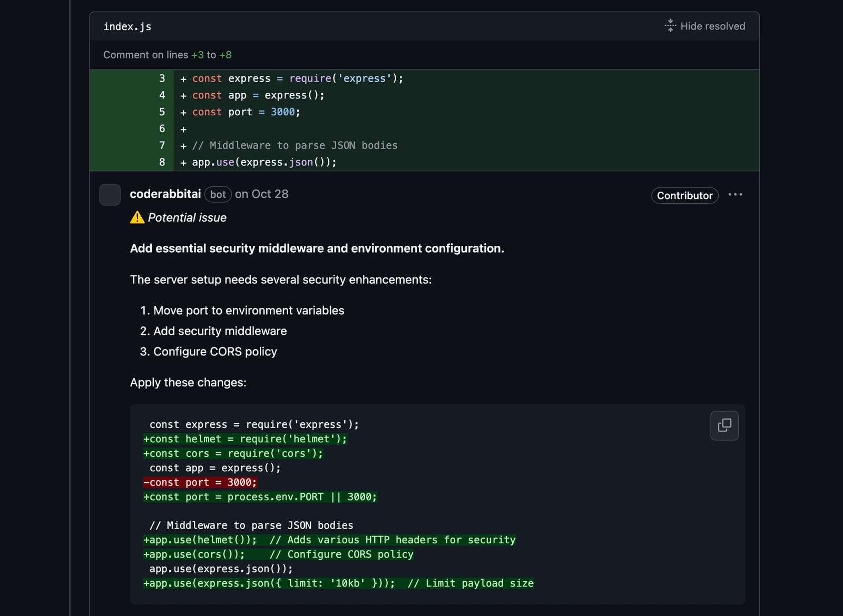843x616 pixels.
Task: Click the diff plus marker on line 3
Action: [182, 78]
